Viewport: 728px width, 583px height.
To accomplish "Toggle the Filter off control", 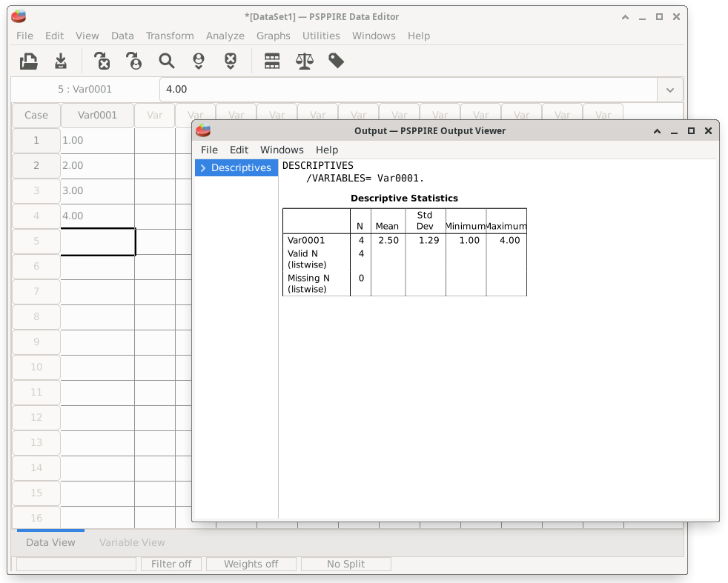I will point(171,564).
